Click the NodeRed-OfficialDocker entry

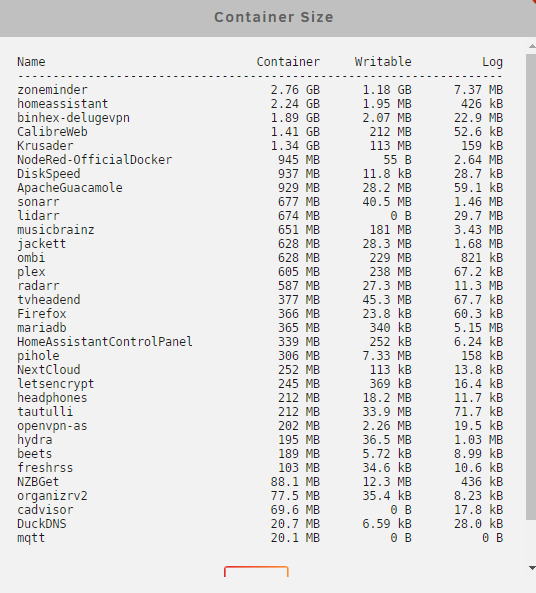(95, 160)
